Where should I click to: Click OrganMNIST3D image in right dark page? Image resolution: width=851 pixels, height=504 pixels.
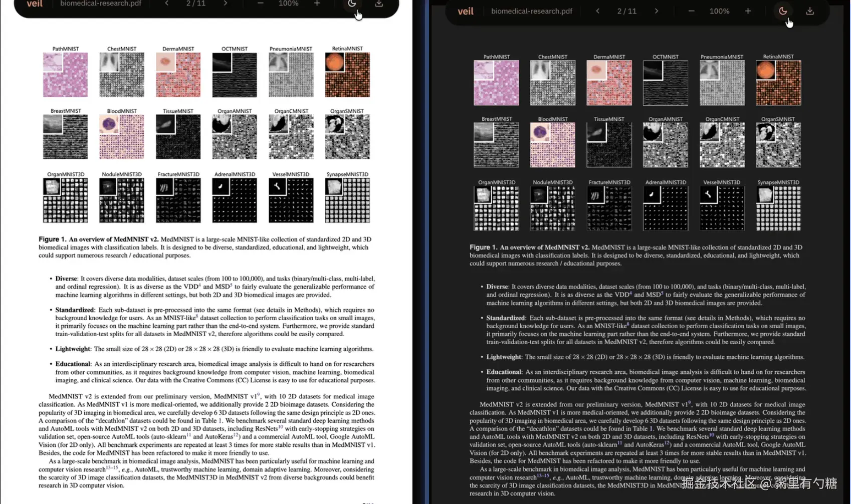[496, 208]
